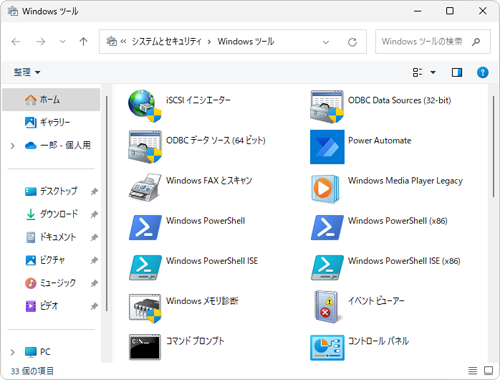Click the view layout icon
Image resolution: width=500 pixels, height=380 pixels.
click(x=417, y=72)
